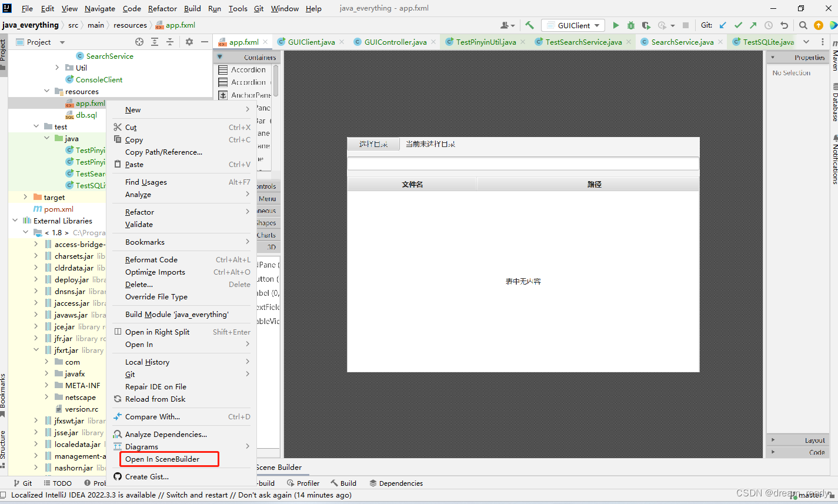The width and height of the screenshot is (838, 504).
Task: Run the GUIClient application
Action: click(615, 25)
